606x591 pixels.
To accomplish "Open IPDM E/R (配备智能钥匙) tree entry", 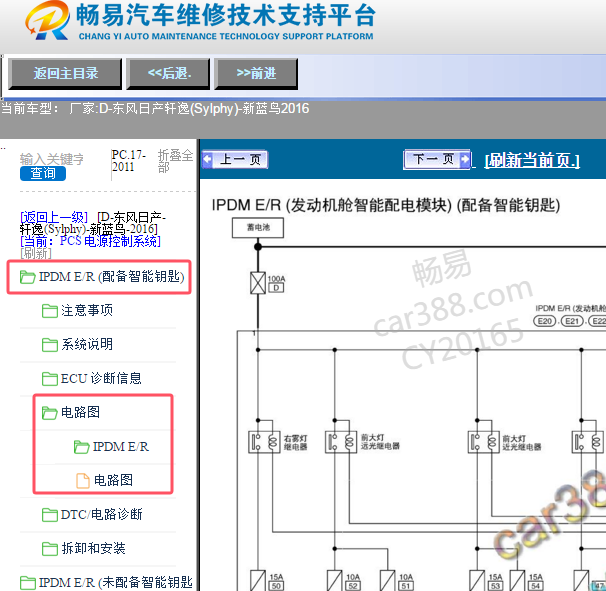I will pos(111,277).
